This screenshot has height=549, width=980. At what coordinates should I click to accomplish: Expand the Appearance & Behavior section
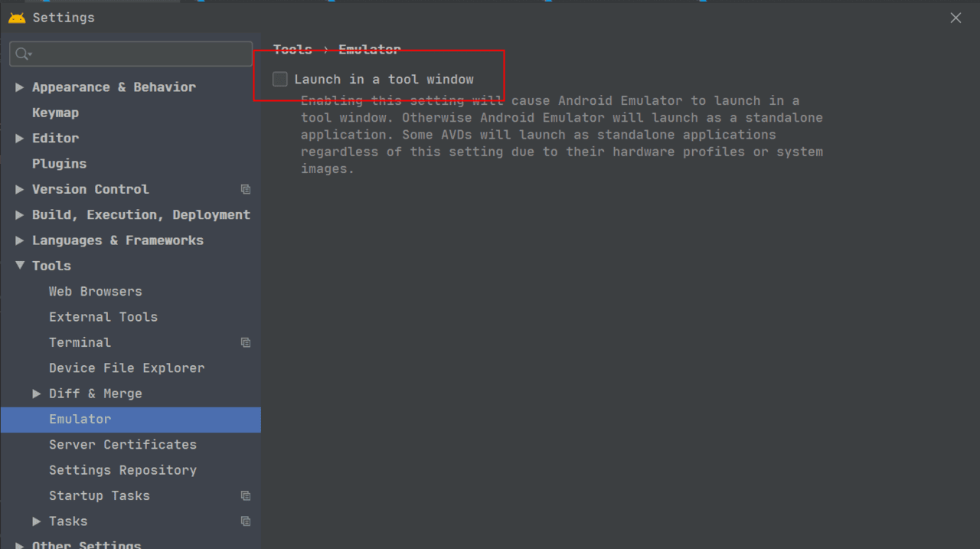(19, 87)
